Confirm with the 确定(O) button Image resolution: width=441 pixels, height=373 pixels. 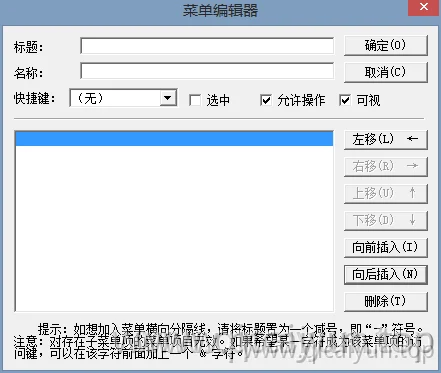pyautogui.click(x=386, y=45)
